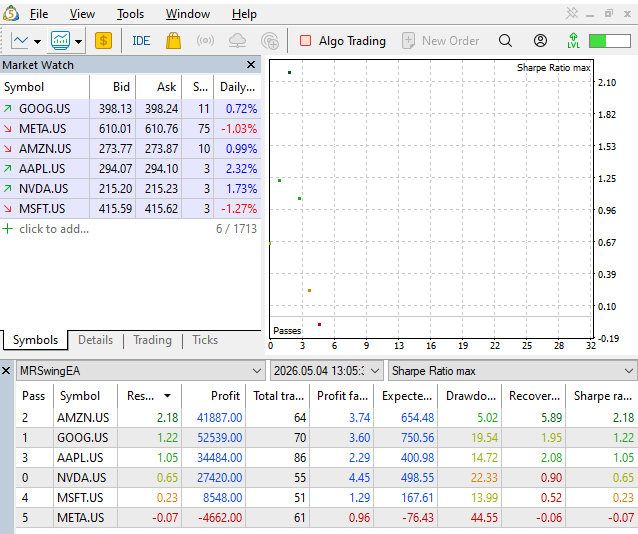Select META.US row in Market Watch
638x534 pixels.
[x=130, y=129]
